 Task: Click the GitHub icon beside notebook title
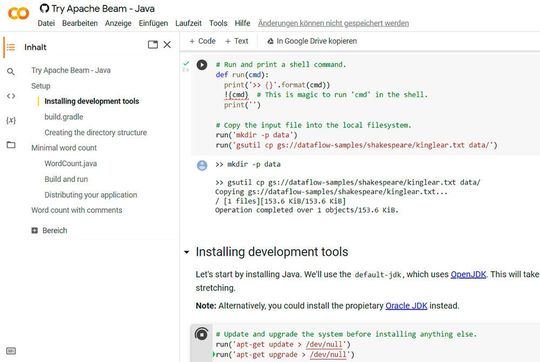pos(44,8)
